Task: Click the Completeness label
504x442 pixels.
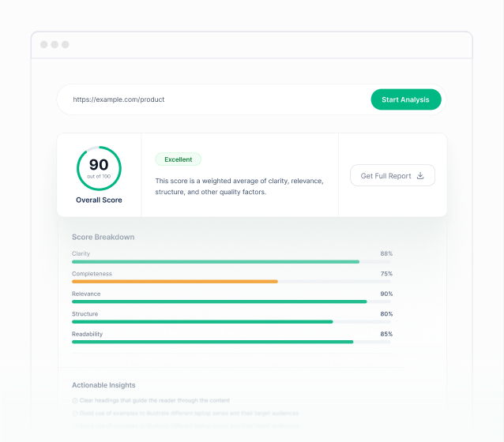Action: pyautogui.click(x=92, y=274)
